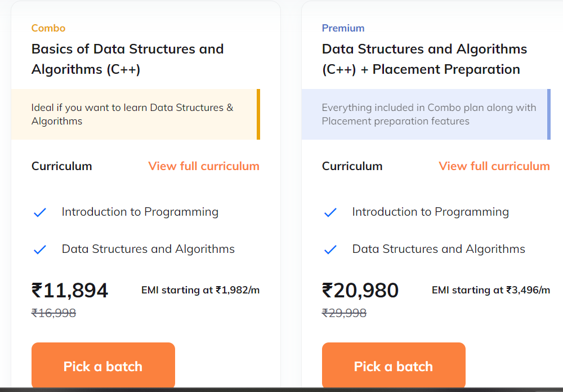Click Curriculum heading in Premium card

[352, 166]
